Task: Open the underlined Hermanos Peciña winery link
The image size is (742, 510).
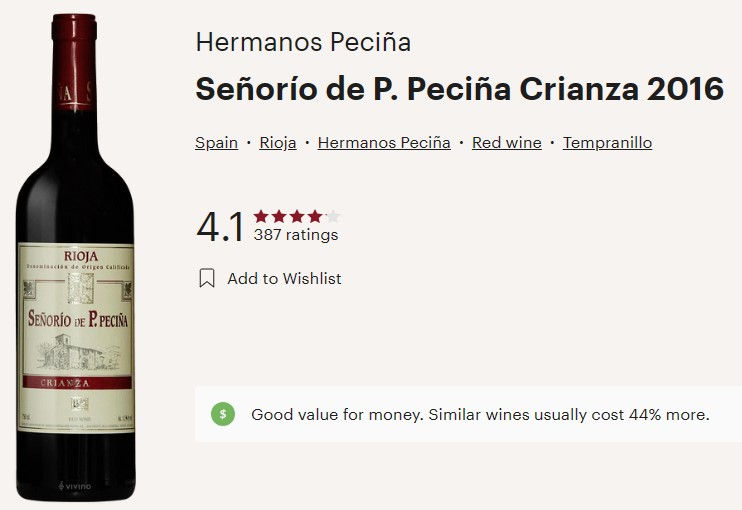Action: pyautogui.click(x=384, y=143)
